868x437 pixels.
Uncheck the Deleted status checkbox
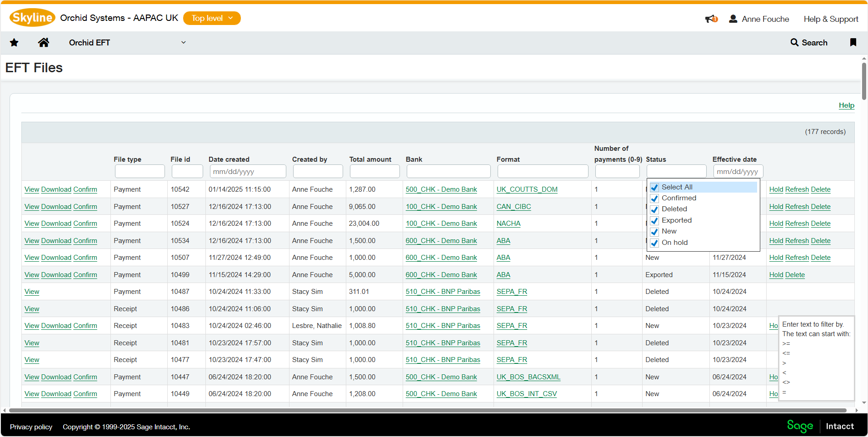654,209
